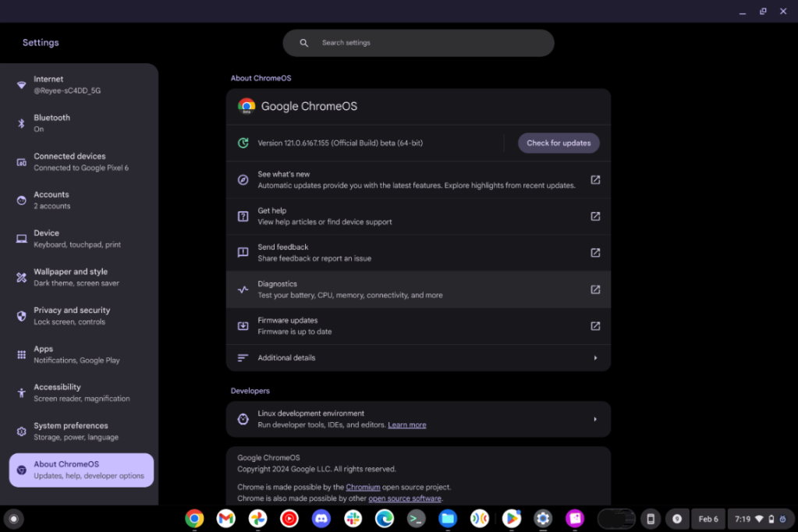Screen dimensions: 798x532
Task: Click the Copyright 2024 Google LLC text
Action: (317, 469)
